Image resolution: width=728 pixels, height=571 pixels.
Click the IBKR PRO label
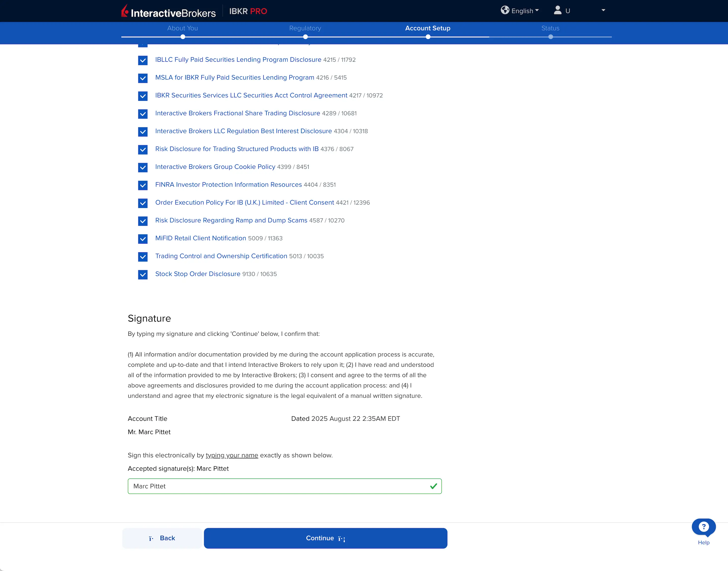click(248, 11)
